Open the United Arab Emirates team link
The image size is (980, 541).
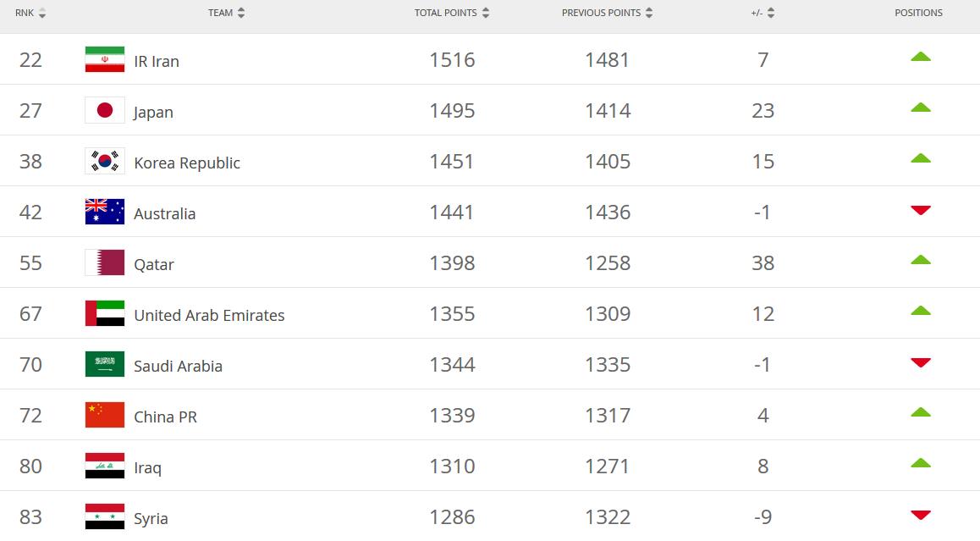[209, 315]
